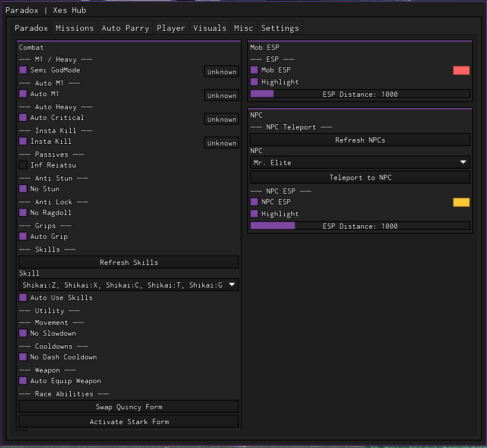Switch to the Player tab

(x=171, y=29)
